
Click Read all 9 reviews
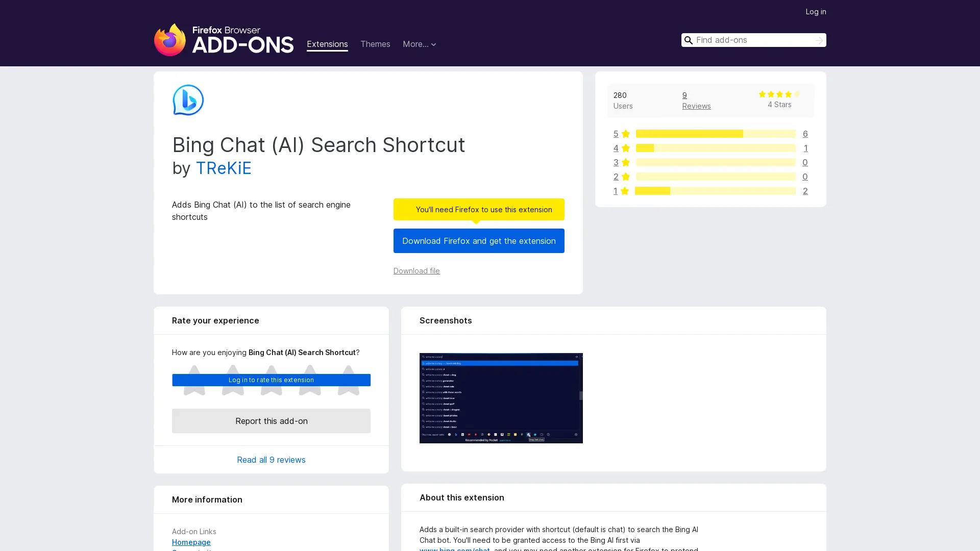pyautogui.click(x=271, y=459)
